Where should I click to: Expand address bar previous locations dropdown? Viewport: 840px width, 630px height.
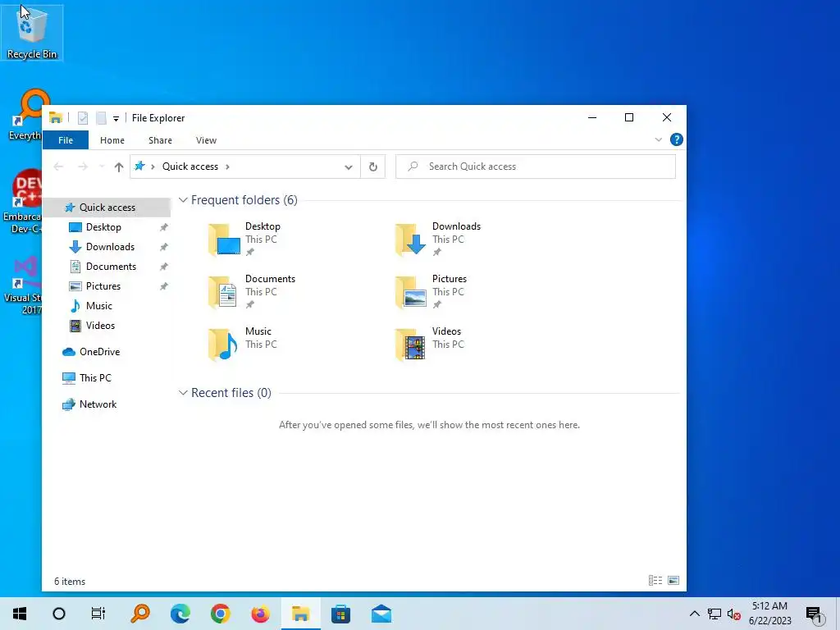point(348,167)
